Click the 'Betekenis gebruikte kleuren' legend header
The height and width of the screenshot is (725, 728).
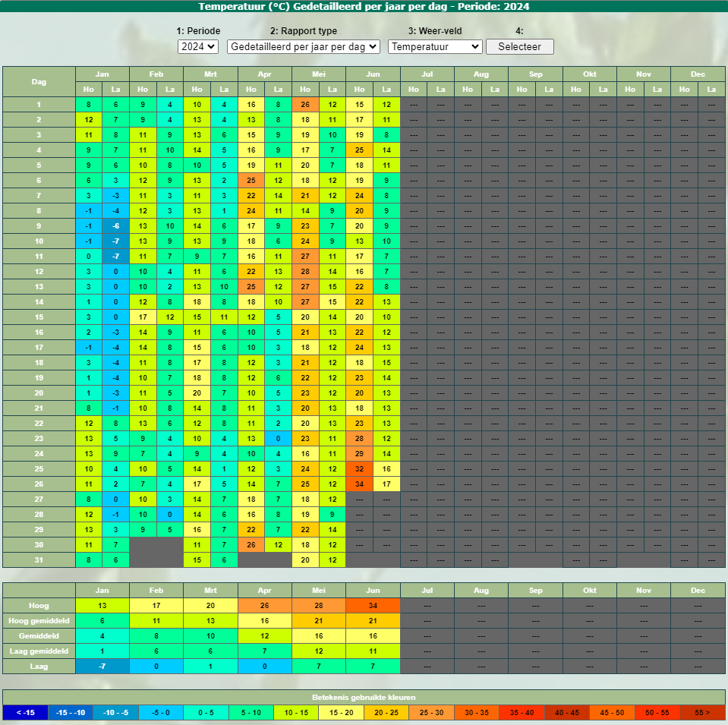(364, 697)
